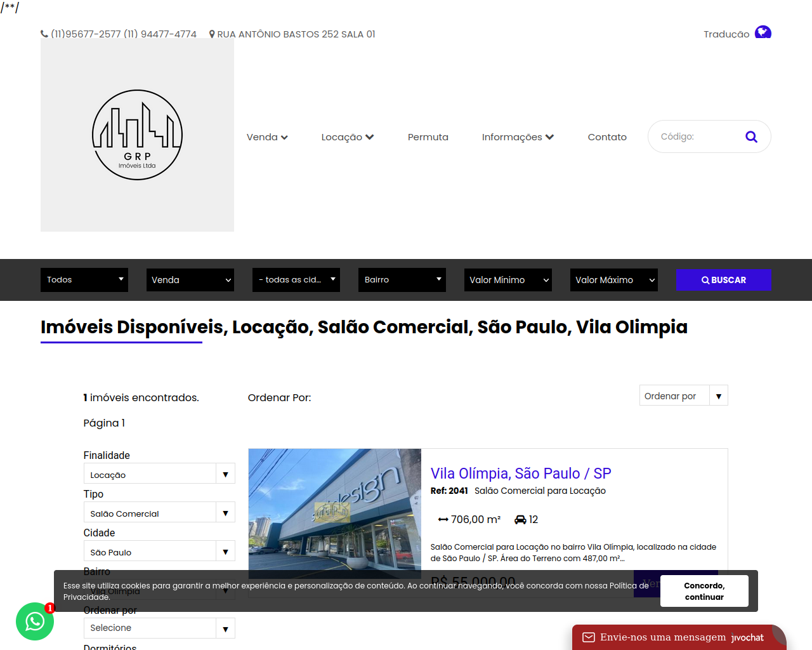Open the sidebar Selecione order dropdown

159,628
